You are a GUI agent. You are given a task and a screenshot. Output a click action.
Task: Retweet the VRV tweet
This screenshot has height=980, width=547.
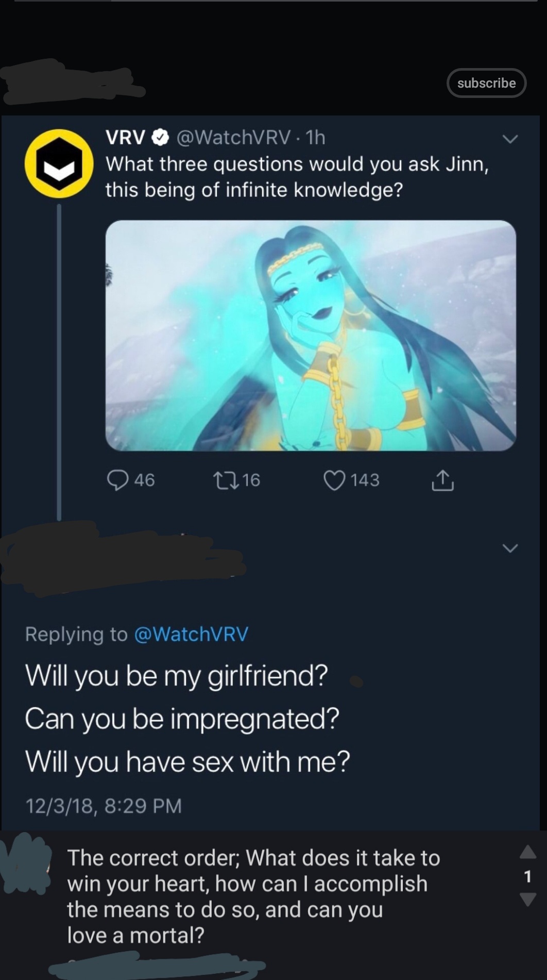(226, 480)
